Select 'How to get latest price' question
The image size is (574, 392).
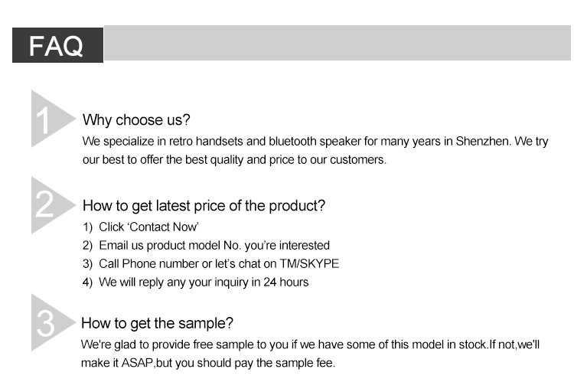tap(204, 206)
